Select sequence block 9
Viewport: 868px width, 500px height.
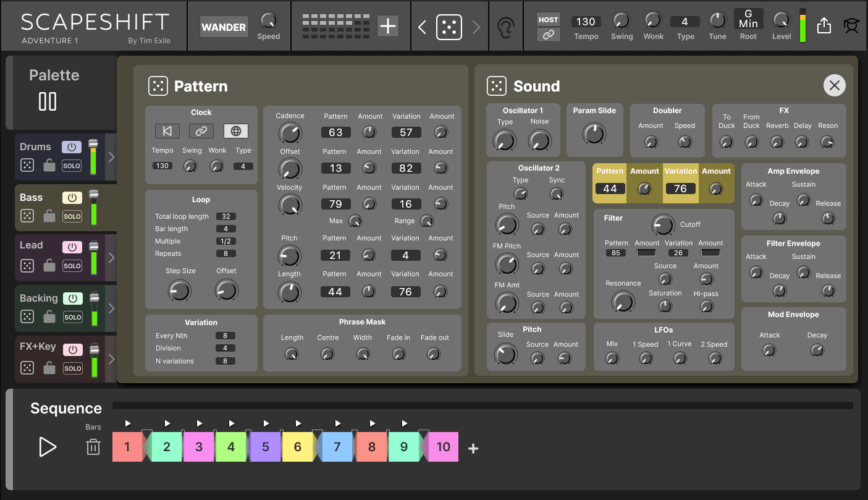pos(404,447)
